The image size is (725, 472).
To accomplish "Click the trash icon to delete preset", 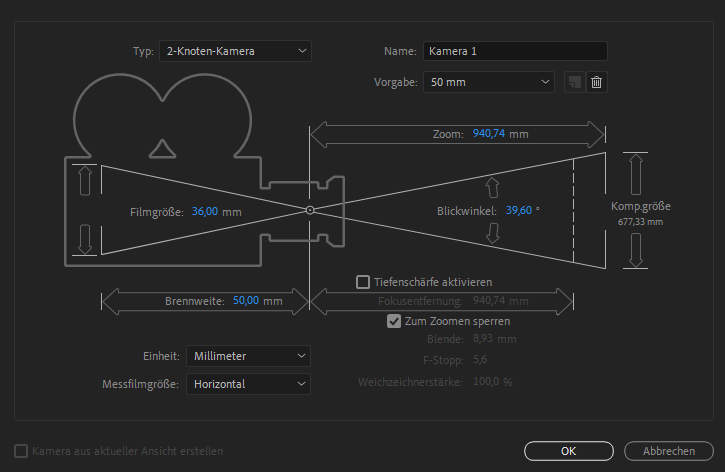I will [596, 82].
